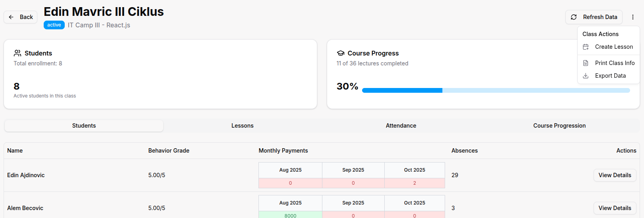The width and height of the screenshot is (644, 218).
Task: View Details for Alem Becovic
Action: pyautogui.click(x=615, y=208)
